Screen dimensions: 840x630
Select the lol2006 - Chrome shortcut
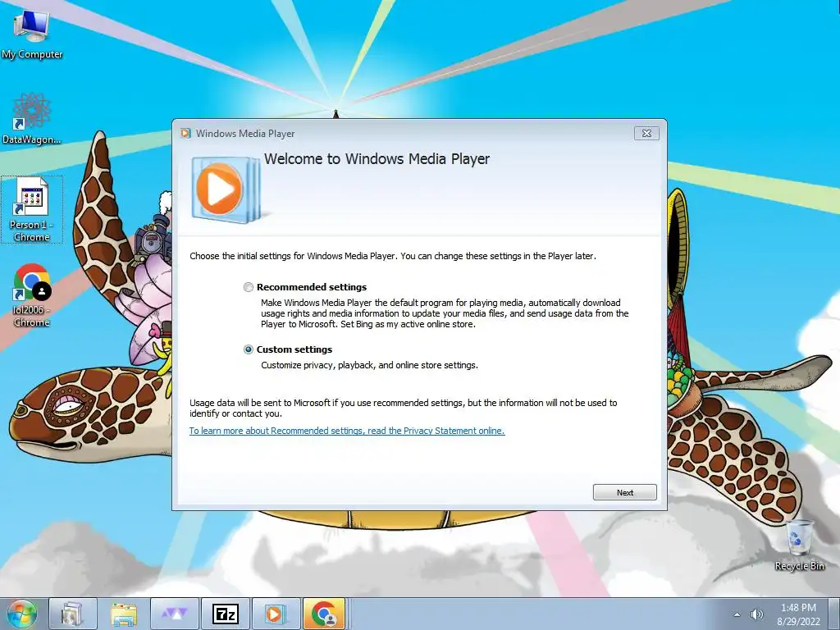(x=32, y=295)
